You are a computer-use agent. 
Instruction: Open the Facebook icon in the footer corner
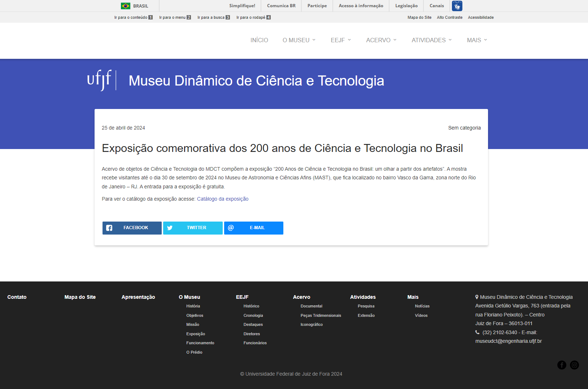point(562,365)
